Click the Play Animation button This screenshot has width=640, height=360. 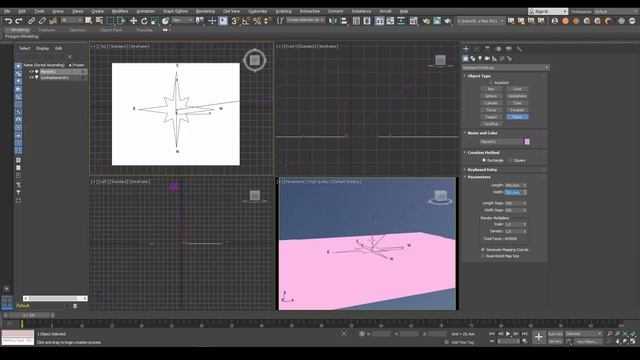[x=508, y=334]
